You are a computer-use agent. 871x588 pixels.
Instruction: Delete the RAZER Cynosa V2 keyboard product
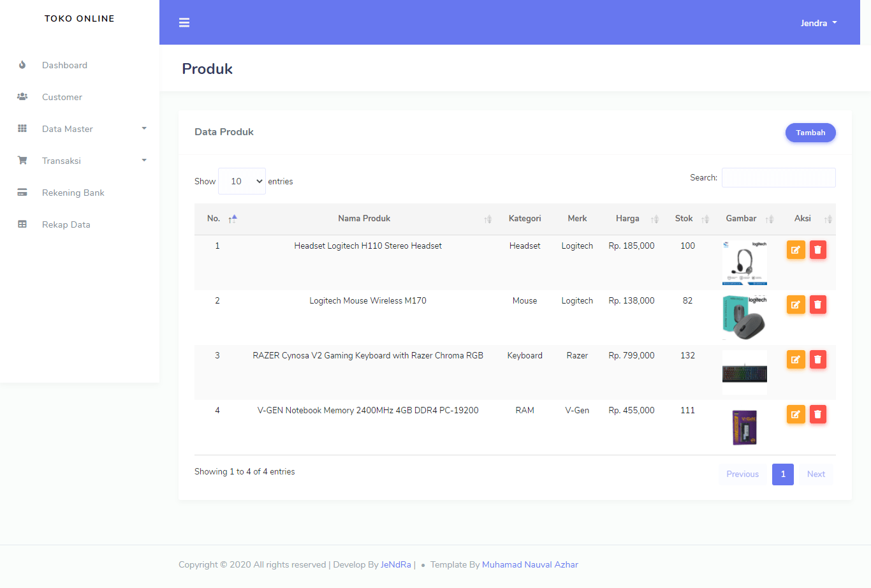(x=818, y=360)
